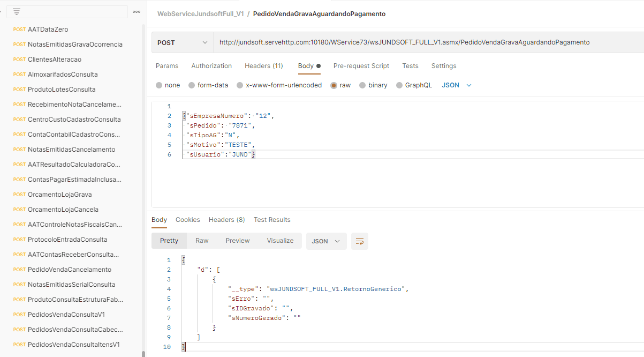This screenshot has height=357, width=644.
Task: Switch to the Headers (11) request tab
Action: point(263,66)
